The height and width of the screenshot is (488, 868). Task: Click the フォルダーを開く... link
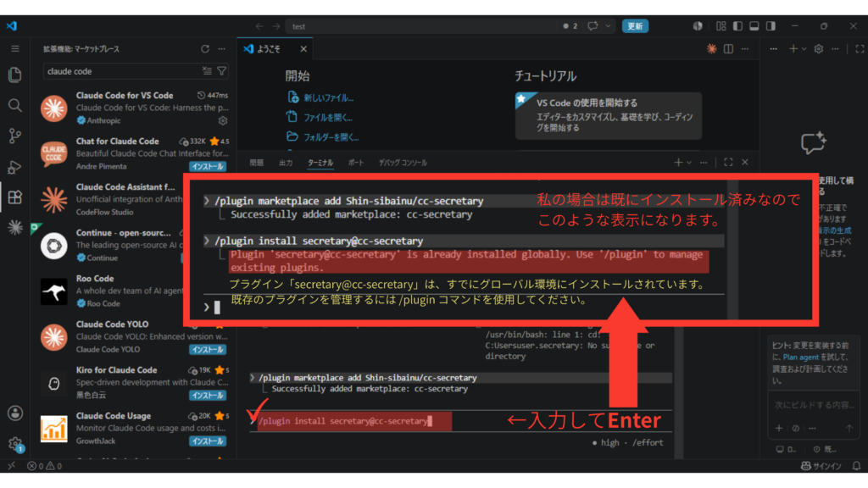tap(331, 137)
